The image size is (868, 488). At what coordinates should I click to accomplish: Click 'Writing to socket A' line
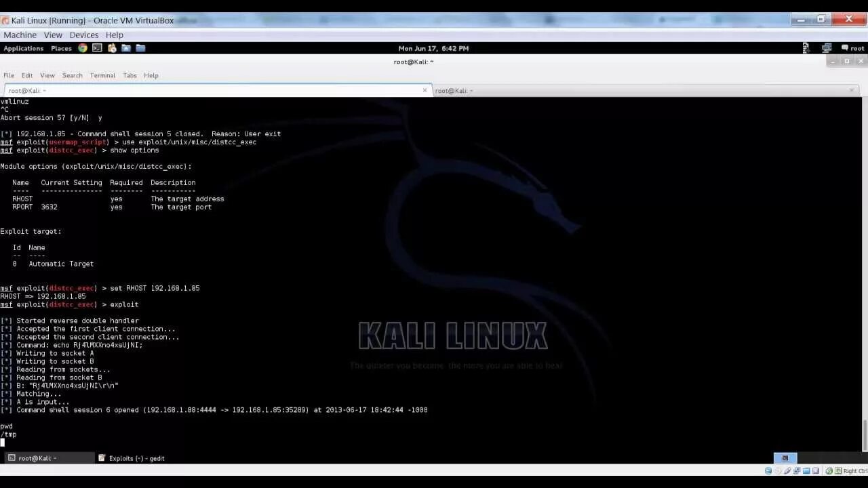(47, 353)
